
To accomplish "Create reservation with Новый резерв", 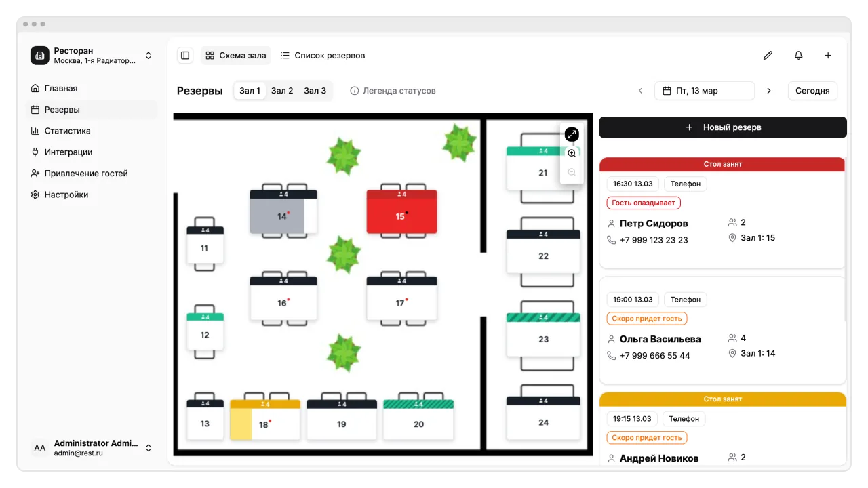I will point(723,127).
